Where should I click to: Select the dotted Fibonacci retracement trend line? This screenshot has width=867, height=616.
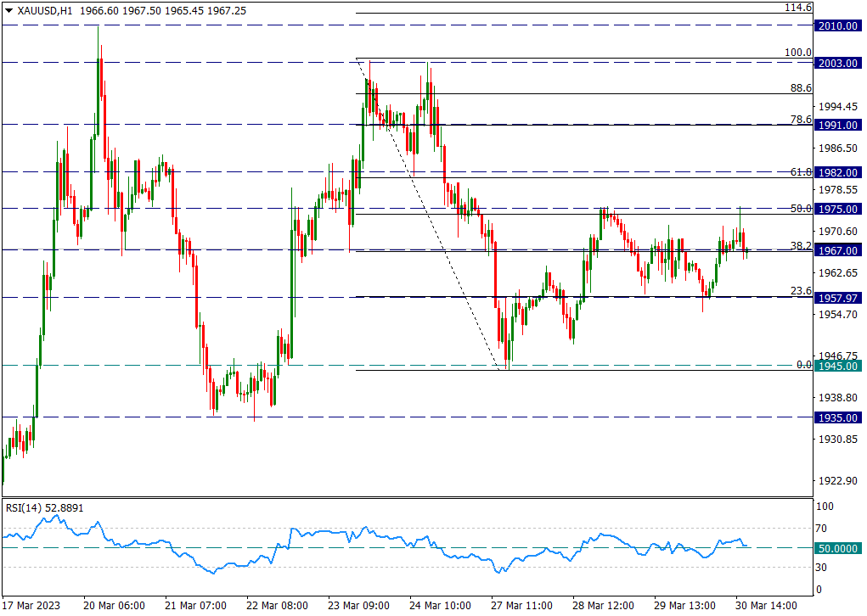click(428, 215)
